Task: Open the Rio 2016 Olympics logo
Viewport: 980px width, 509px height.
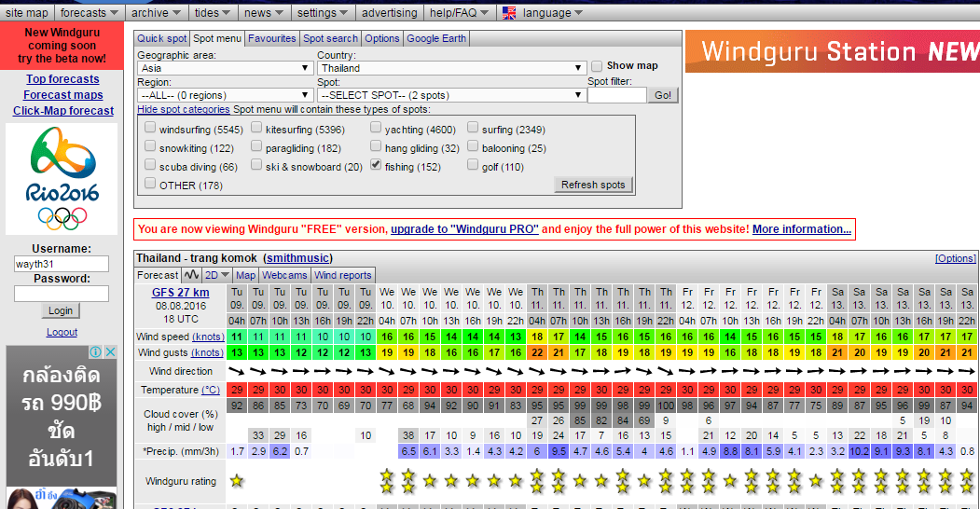Action: pos(62,179)
